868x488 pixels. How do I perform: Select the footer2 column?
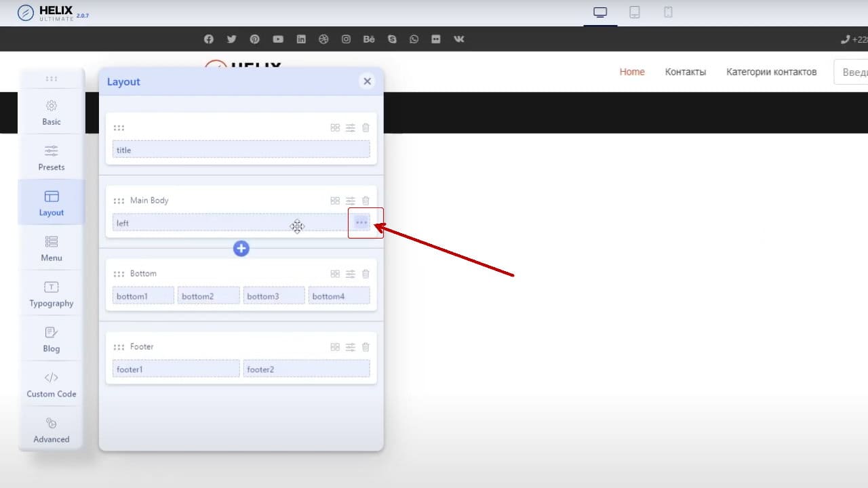click(307, 369)
